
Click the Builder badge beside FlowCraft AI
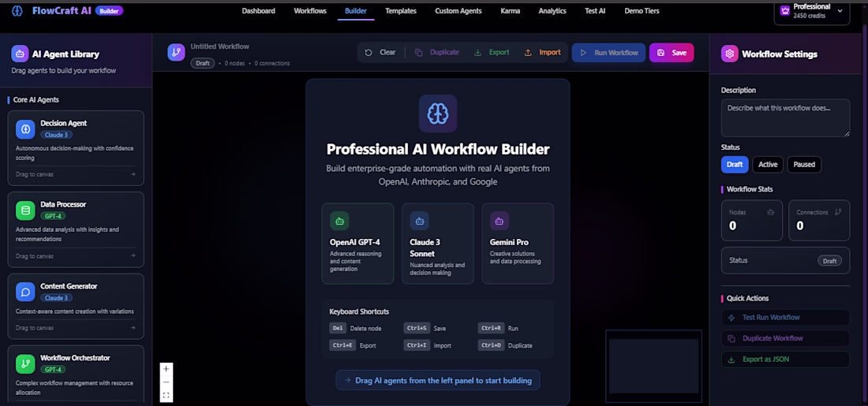(109, 10)
